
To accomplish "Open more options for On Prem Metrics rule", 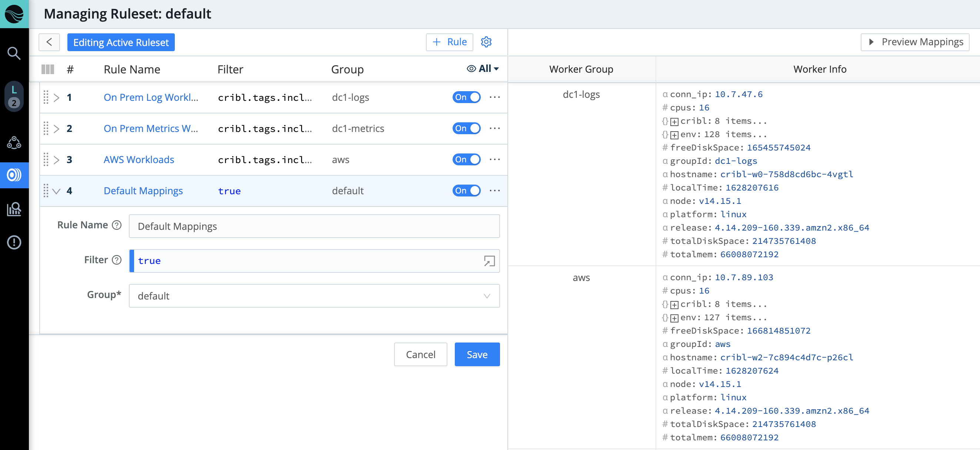I will coord(494,129).
